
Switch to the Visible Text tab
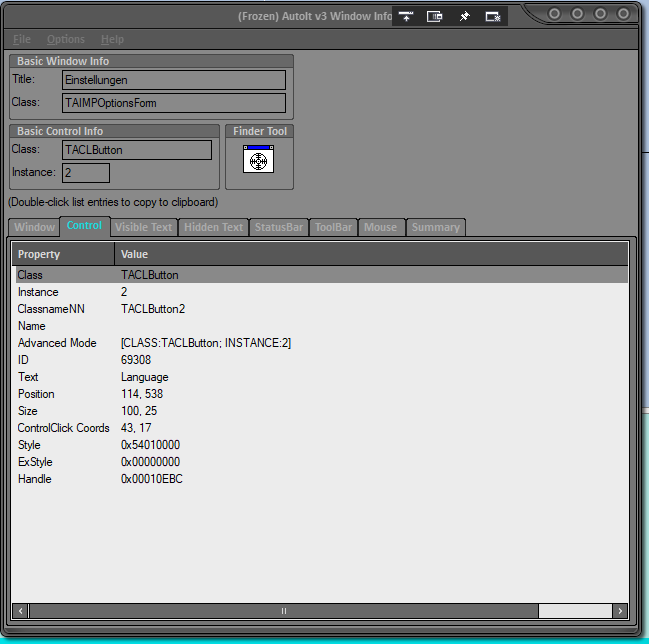143,227
